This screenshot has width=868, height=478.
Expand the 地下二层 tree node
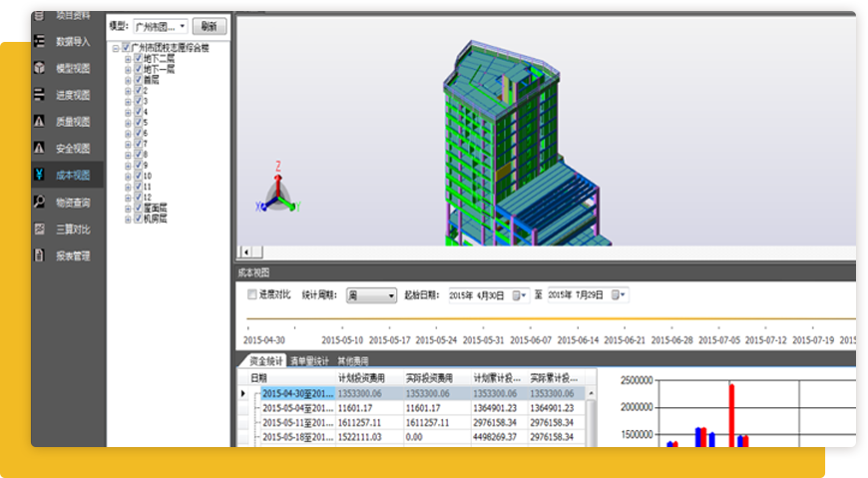[x=128, y=58]
